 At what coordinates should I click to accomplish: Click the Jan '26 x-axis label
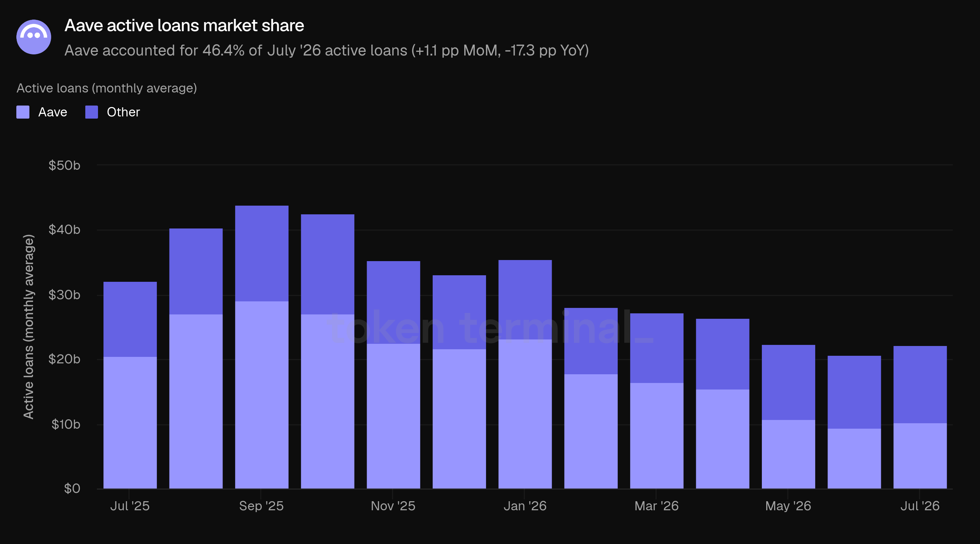point(525,506)
